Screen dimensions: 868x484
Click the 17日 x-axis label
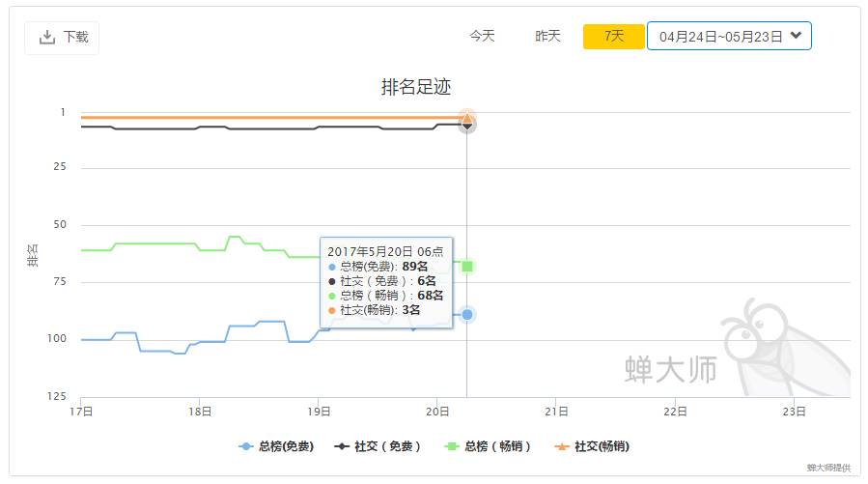[81, 412]
